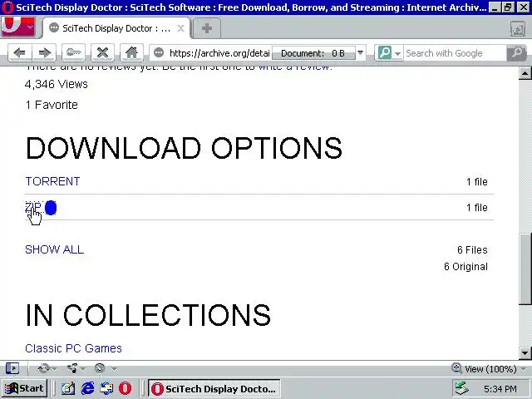Click the scrollbar down arrow
Viewport: 532px width, 399px height.
tap(525, 353)
